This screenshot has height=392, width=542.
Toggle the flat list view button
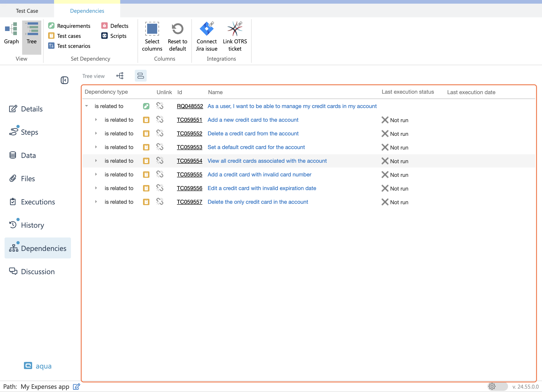tap(141, 76)
